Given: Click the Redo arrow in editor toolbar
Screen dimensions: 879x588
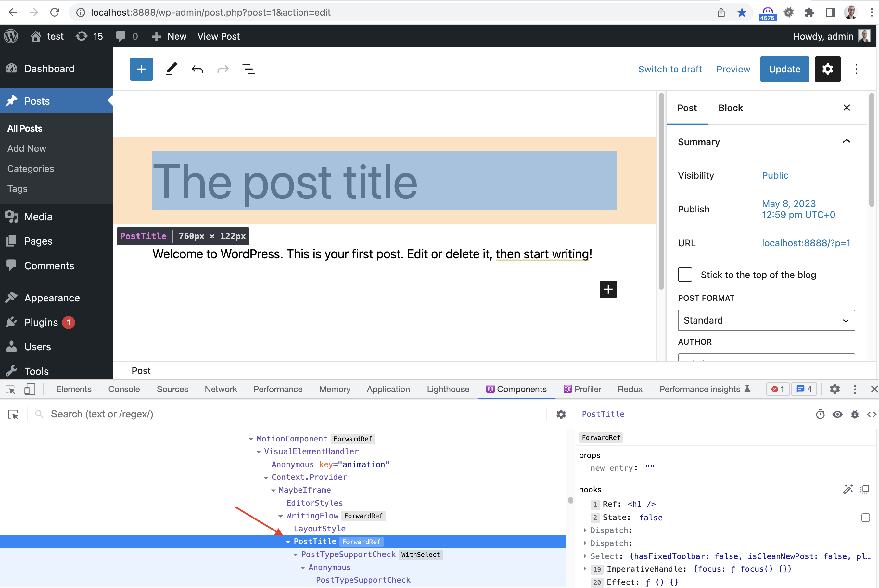Looking at the screenshot, I should [x=223, y=69].
